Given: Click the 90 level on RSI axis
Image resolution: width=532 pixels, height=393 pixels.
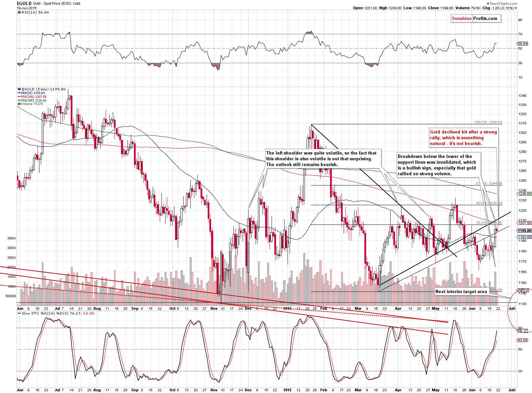Looking at the screenshot, I should (x=520, y=20).
